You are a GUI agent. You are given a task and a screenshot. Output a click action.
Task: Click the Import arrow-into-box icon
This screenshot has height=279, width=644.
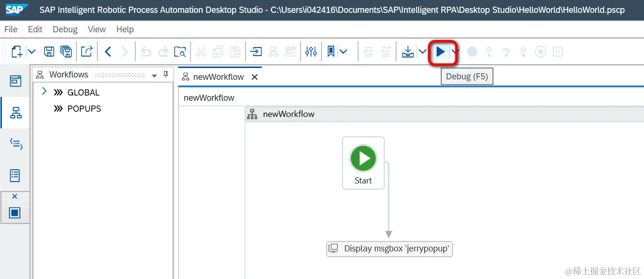256,51
